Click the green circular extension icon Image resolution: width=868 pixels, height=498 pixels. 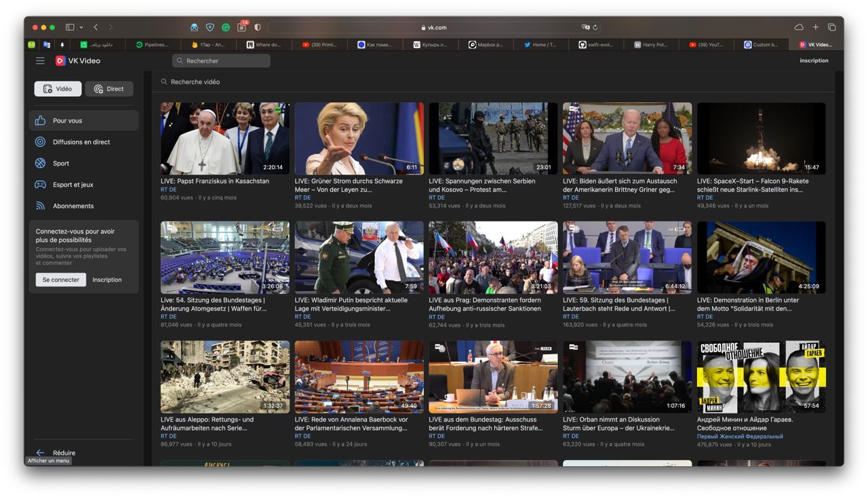pyautogui.click(x=226, y=27)
